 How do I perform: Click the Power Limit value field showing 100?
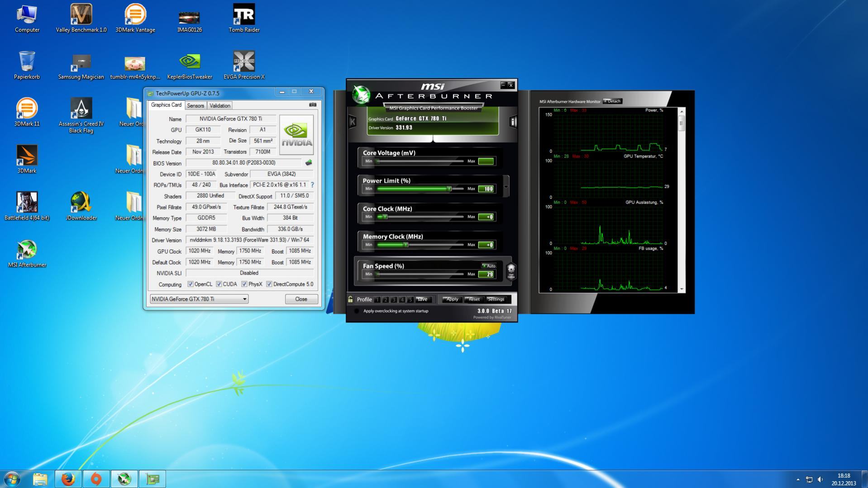(486, 189)
